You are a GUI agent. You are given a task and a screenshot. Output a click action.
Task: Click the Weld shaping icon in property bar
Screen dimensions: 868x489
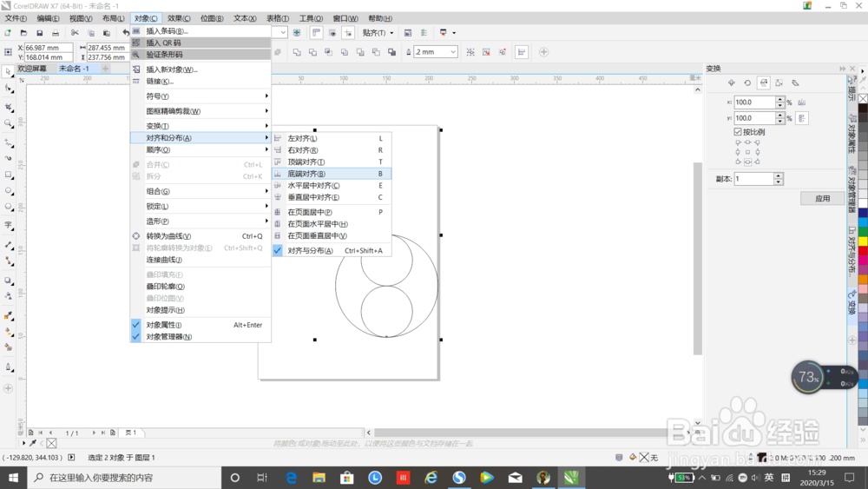(x=297, y=52)
